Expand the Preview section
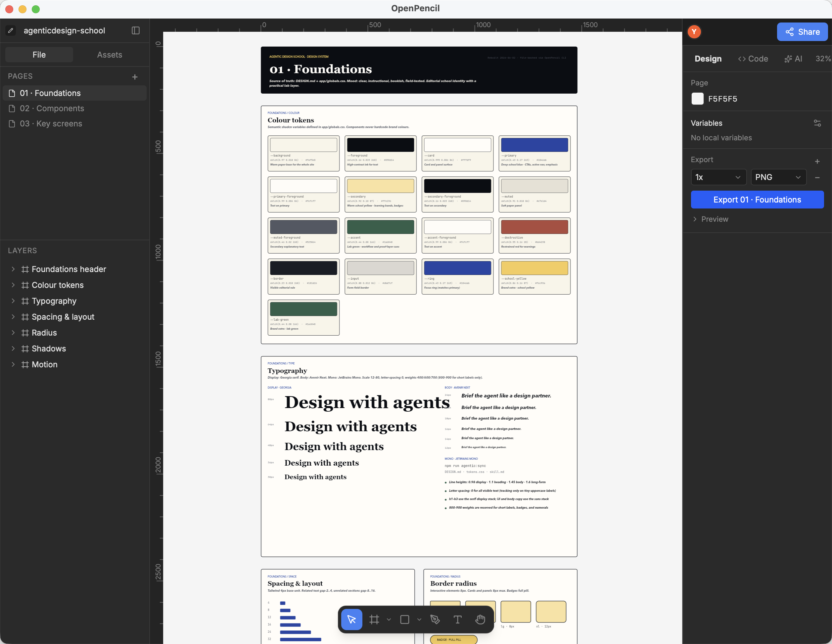Viewport: 832px width, 644px height. pos(711,219)
